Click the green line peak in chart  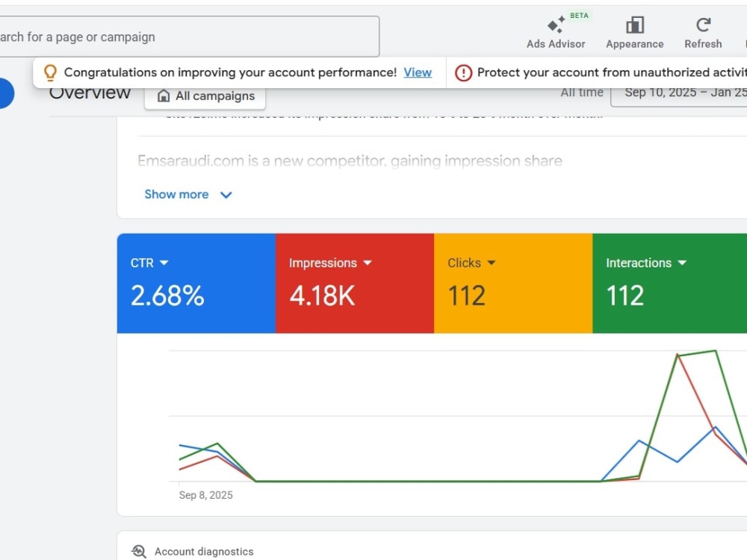pos(715,351)
